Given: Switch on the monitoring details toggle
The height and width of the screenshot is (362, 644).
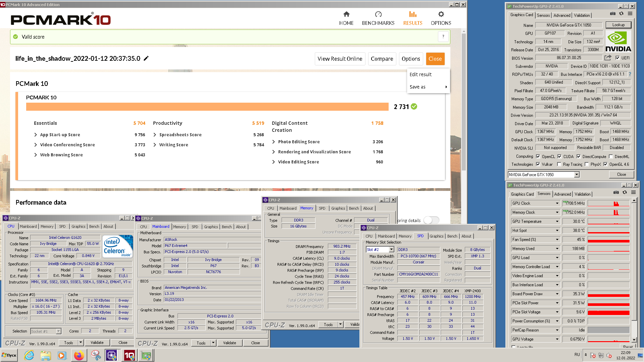Looking at the screenshot, I should (431, 220).
